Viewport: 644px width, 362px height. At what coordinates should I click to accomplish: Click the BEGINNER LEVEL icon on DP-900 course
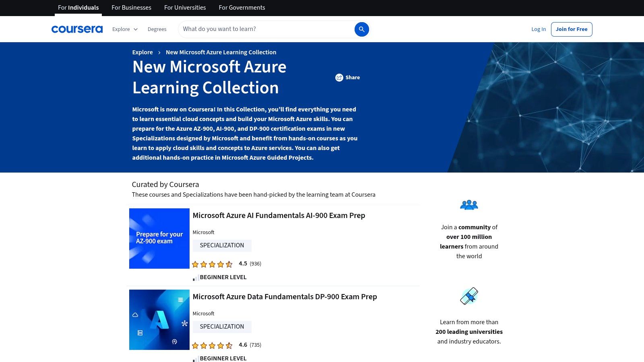196,358
